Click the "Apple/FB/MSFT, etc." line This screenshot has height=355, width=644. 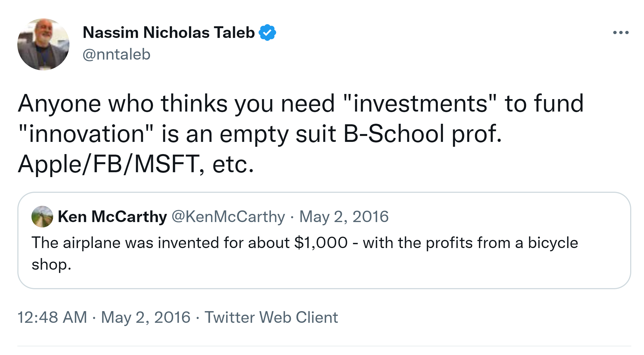click(136, 164)
